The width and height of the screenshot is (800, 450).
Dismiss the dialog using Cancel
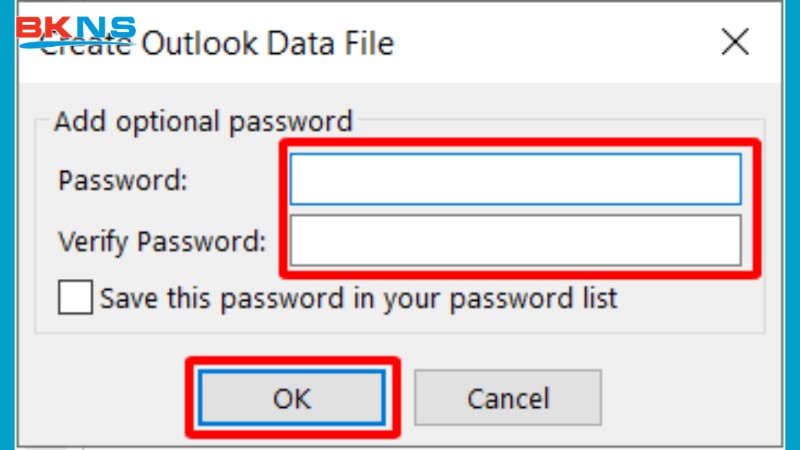coord(508,398)
